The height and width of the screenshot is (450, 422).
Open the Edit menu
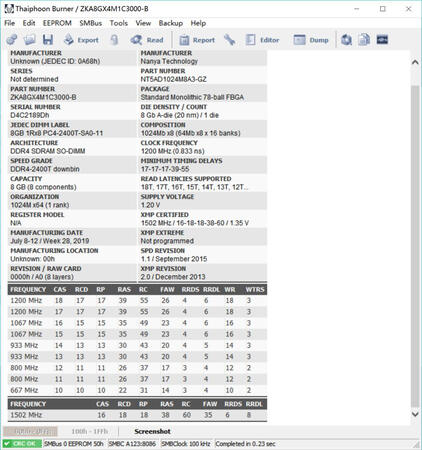click(29, 23)
